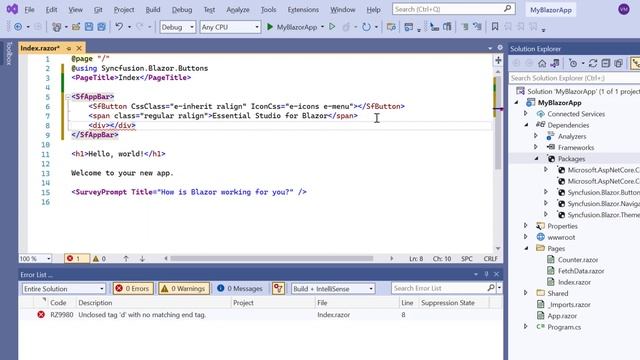Open the Entire Solution scope dropdown
Viewport: 640px width, 360px height.
64,289
